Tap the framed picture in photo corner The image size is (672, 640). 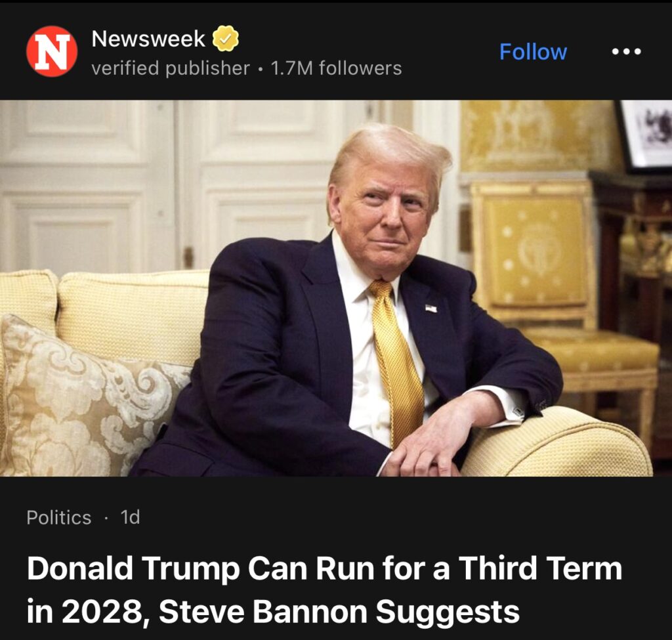(x=644, y=137)
